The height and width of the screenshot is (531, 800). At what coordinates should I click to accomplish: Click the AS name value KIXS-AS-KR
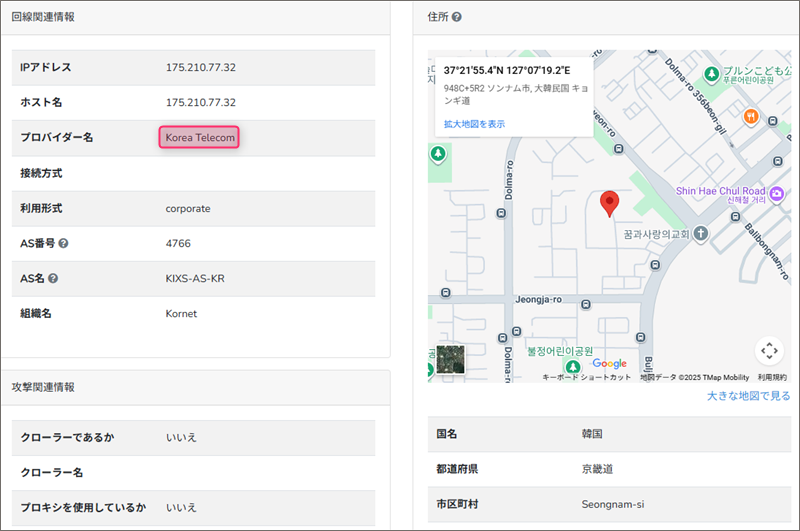195,278
